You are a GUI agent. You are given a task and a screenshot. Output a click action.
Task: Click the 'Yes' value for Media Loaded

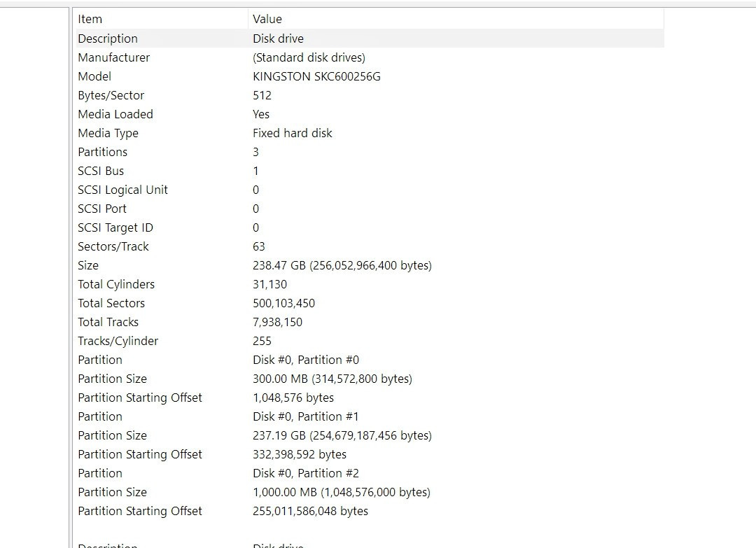[x=261, y=114]
